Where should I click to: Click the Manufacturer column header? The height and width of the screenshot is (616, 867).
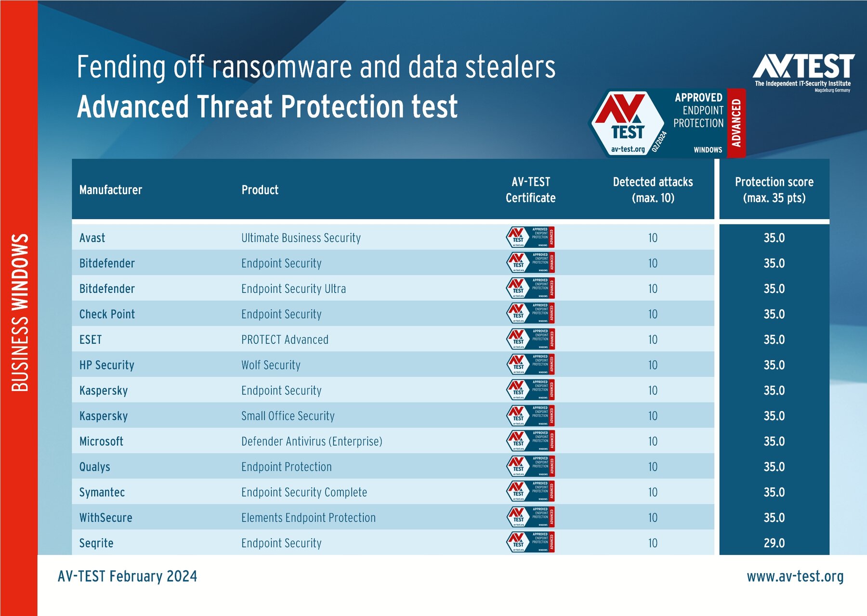pos(111,190)
